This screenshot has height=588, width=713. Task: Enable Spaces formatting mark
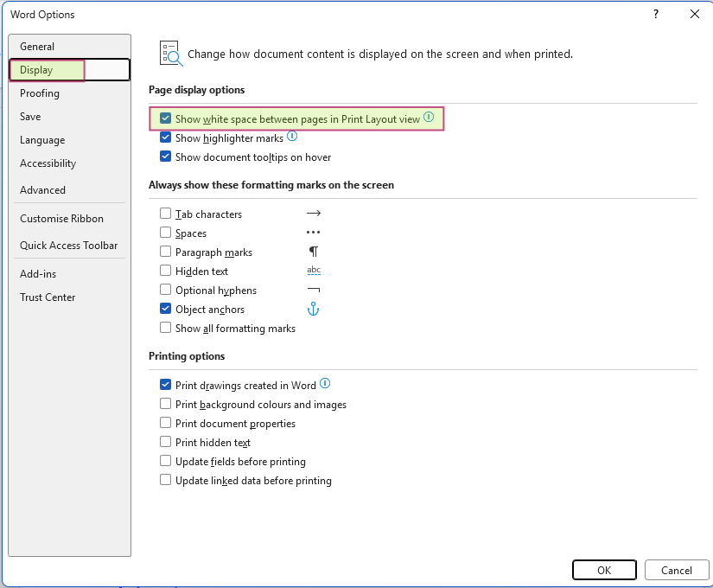click(x=166, y=233)
